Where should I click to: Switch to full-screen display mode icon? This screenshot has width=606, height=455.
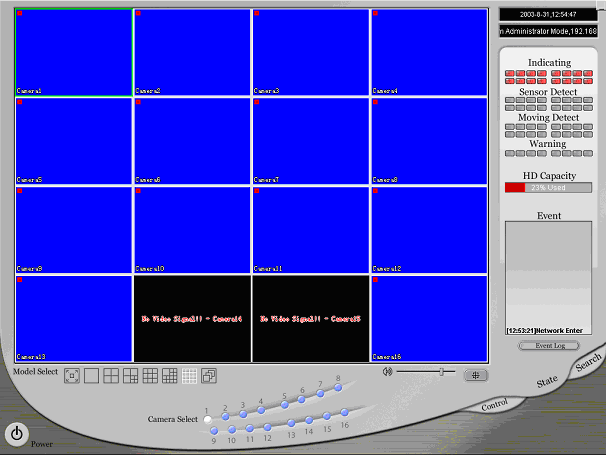(72, 376)
